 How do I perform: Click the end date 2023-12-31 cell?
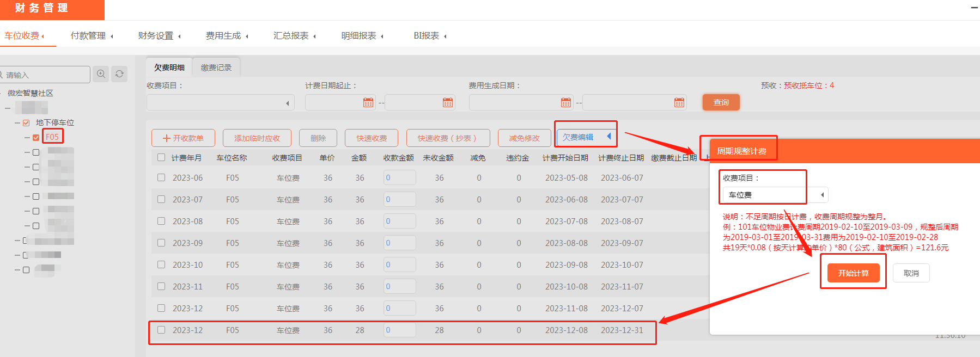[x=622, y=330]
